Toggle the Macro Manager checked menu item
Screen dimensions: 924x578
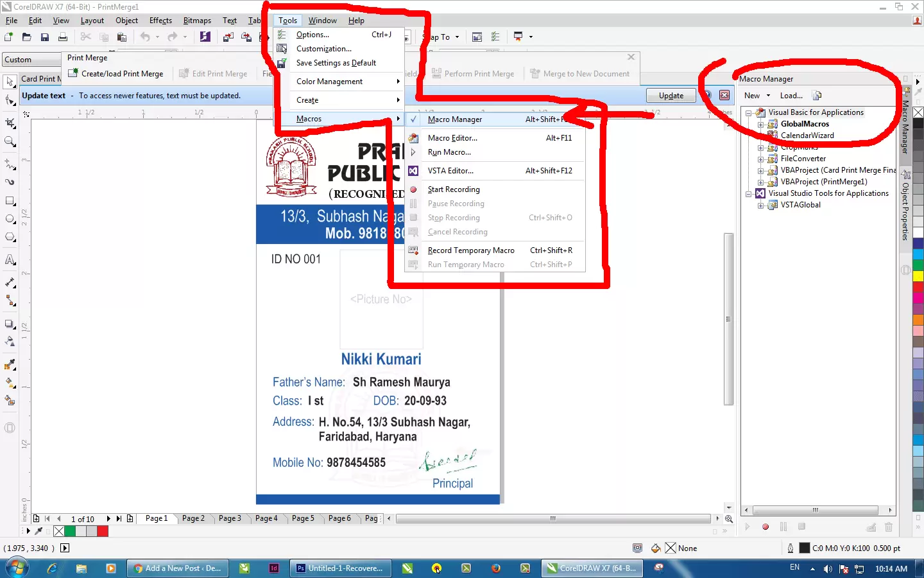click(x=495, y=119)
